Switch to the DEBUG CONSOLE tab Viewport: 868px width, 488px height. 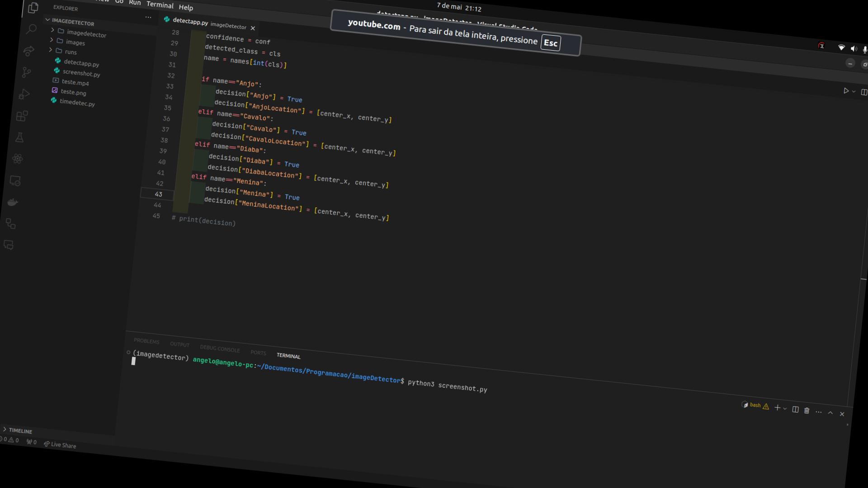[x=220, y=348]
